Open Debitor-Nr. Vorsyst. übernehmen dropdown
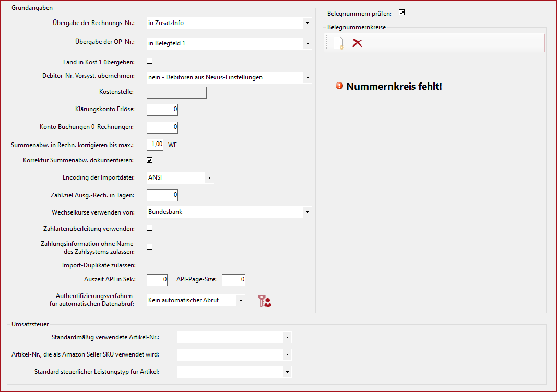 (x=307, y=78)
